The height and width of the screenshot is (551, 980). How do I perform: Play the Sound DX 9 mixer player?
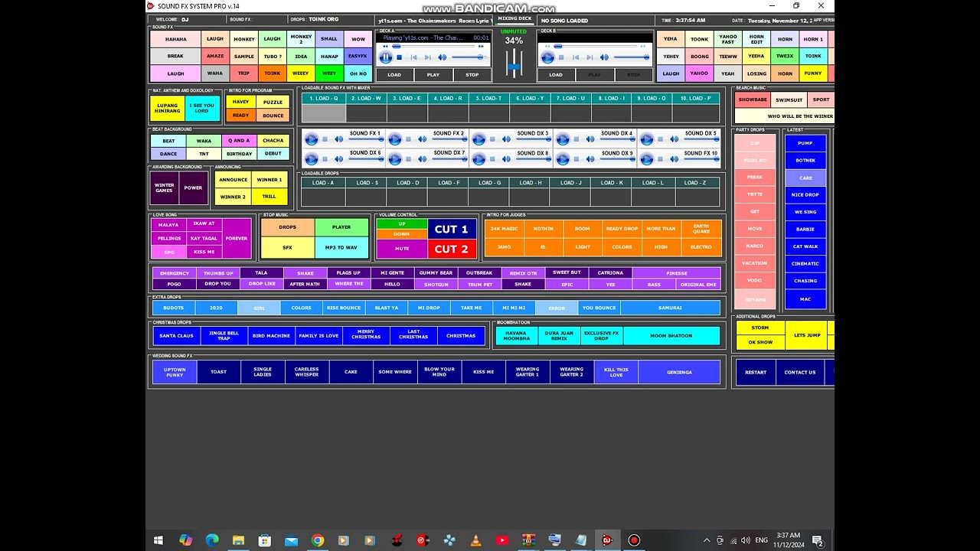pos(563,158)
